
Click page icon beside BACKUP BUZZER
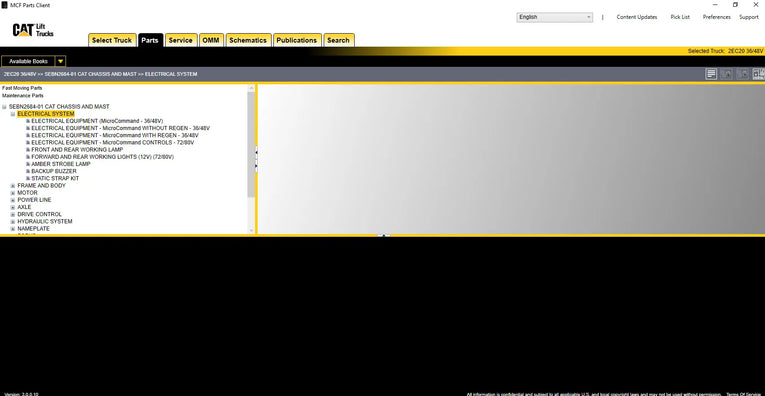click(28, 172)
